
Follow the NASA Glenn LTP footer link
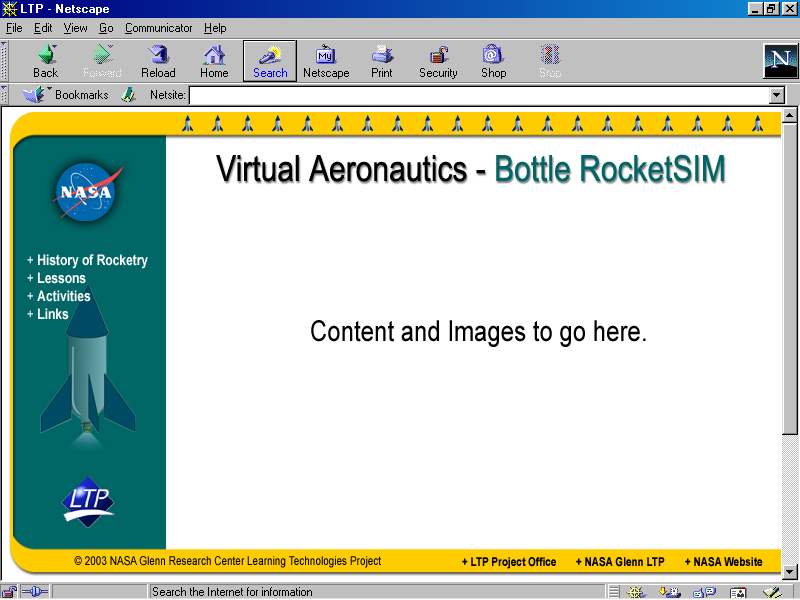point(623,562)
